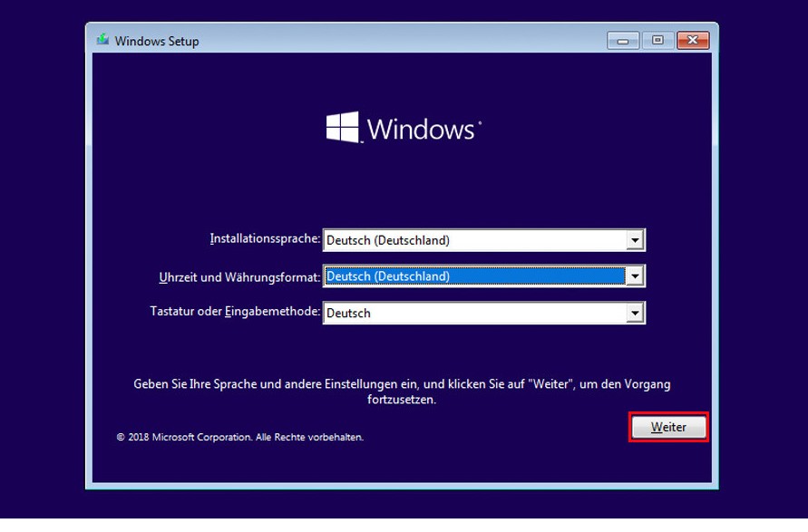Open the Tastatur oder Eingabemethode combo box

484,313
